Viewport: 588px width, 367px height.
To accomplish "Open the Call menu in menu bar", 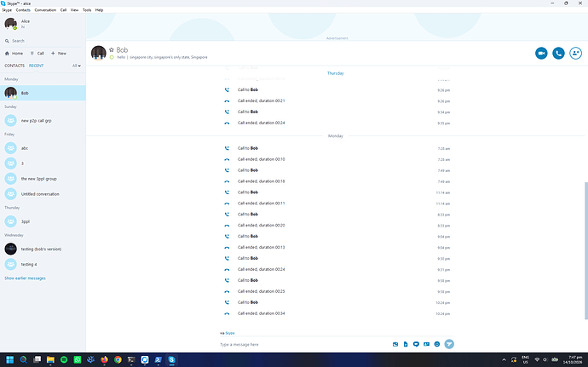I will click(x=63, y=10).
